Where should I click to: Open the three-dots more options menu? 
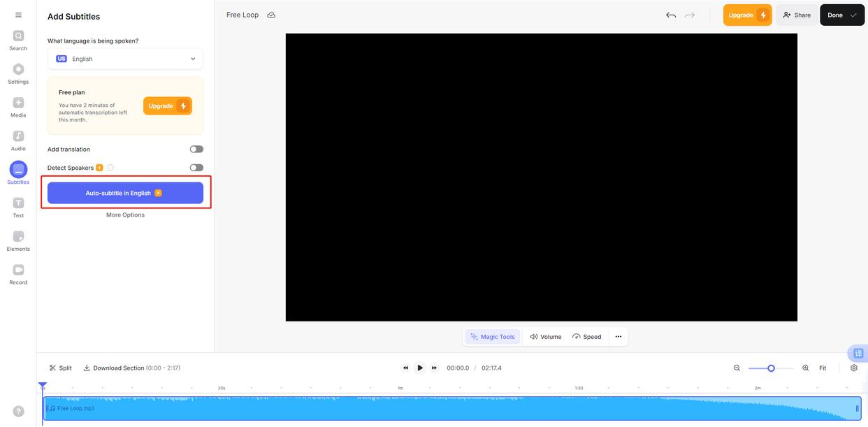coord(618,337)
